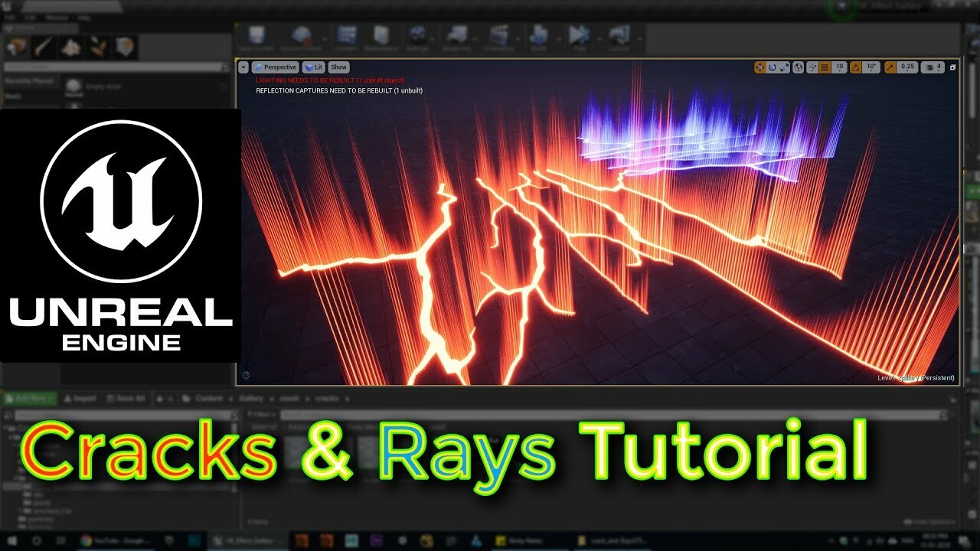The width and height of the screenshot is (980, 551).
Task: Open the Blueprints toolbar button
Action: 457,37
